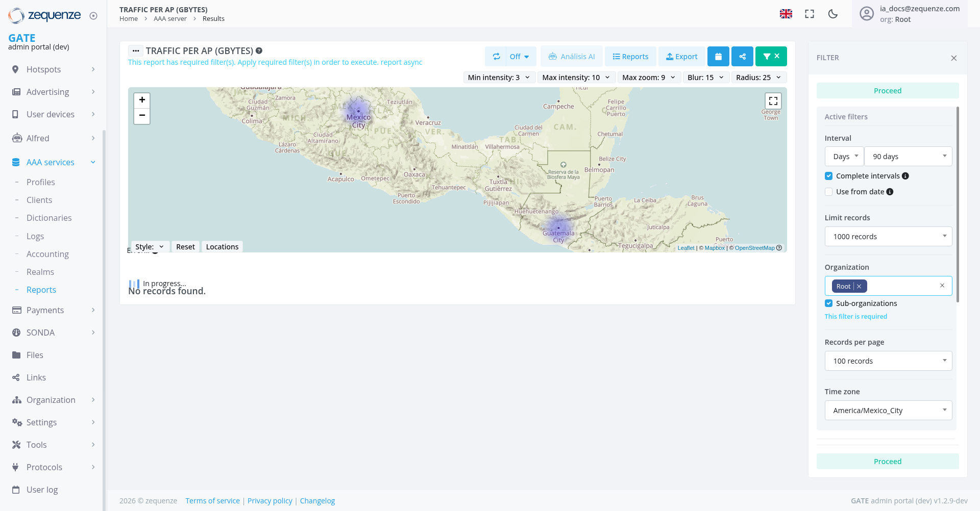The image size is (980, 511).
Task: Open the calendar schedule button
Action: 718,57
